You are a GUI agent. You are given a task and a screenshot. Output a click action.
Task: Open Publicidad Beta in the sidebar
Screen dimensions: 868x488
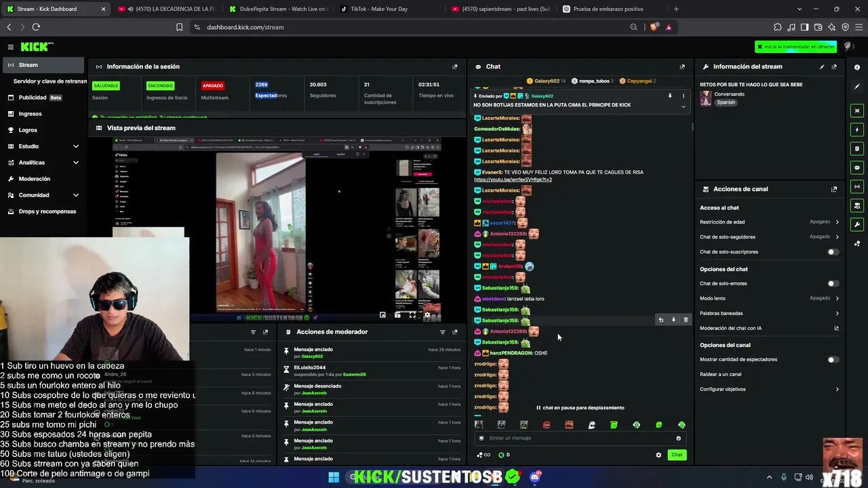point(43,98)
